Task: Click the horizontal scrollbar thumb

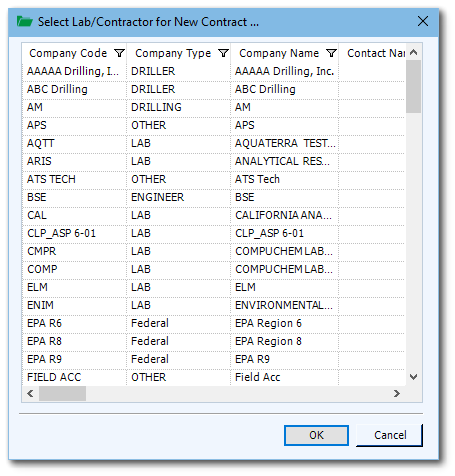Action: tap(62, 394)
